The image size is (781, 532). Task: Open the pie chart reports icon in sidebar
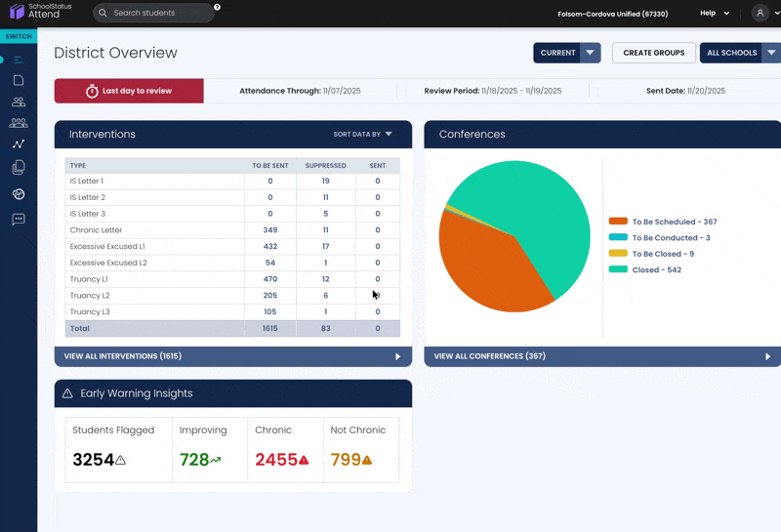tap(19, 194)
